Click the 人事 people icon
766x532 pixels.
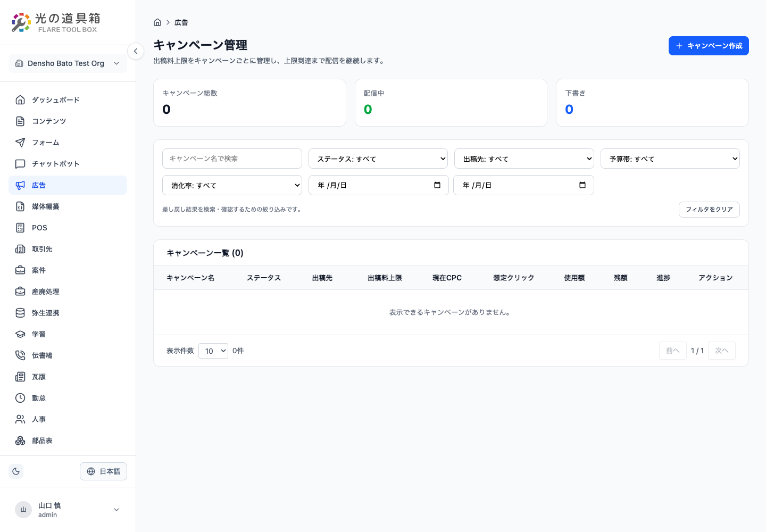pos(20,419)
